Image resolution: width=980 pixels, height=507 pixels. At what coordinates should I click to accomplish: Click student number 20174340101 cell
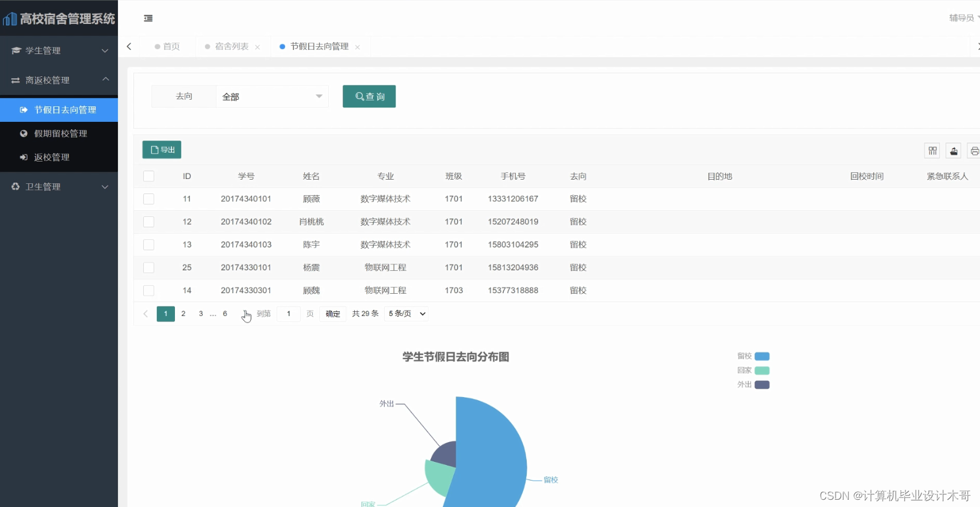pos(246,199)
